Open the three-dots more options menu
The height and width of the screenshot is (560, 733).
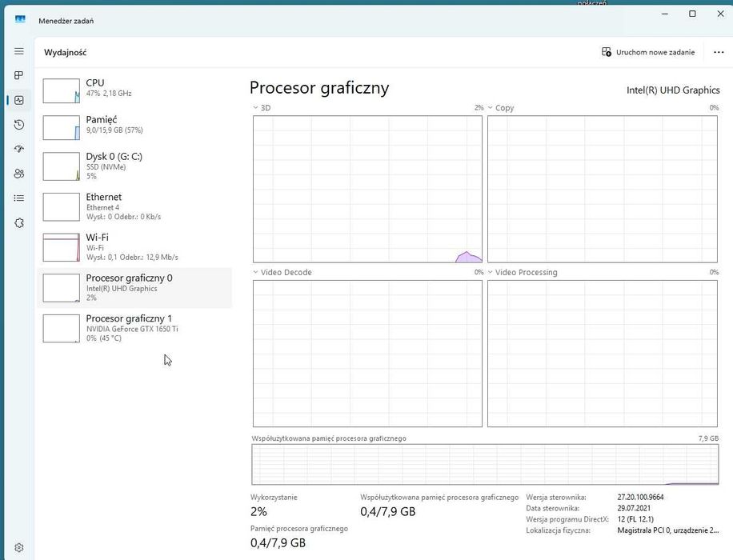719,52
